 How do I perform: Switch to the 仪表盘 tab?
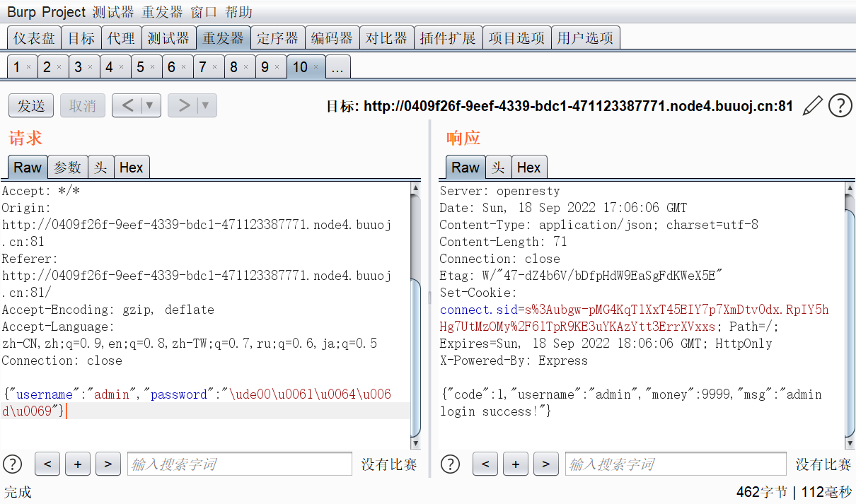[x=34, y=38]
